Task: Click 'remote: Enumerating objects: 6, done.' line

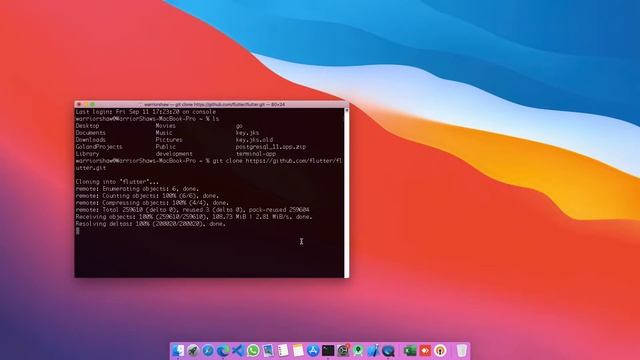Action: 137,189
